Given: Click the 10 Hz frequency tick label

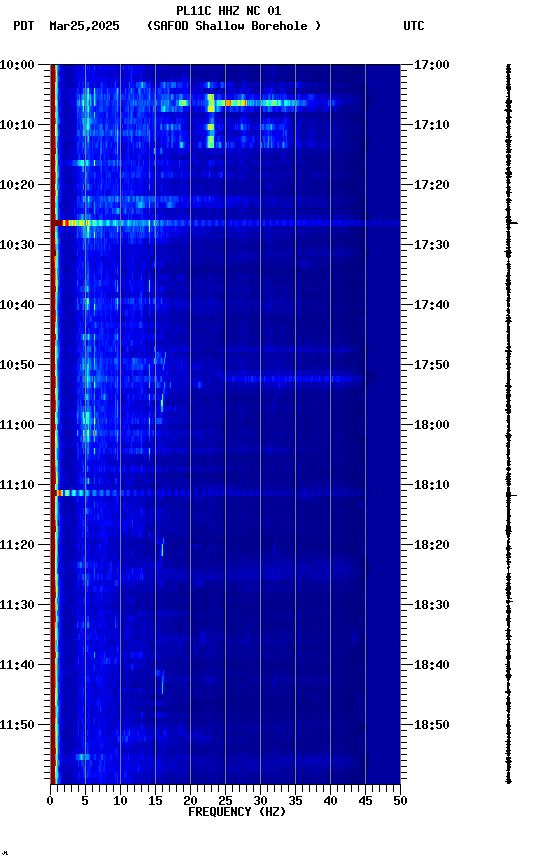Looking at the screenshot, I should click(120, 801).
